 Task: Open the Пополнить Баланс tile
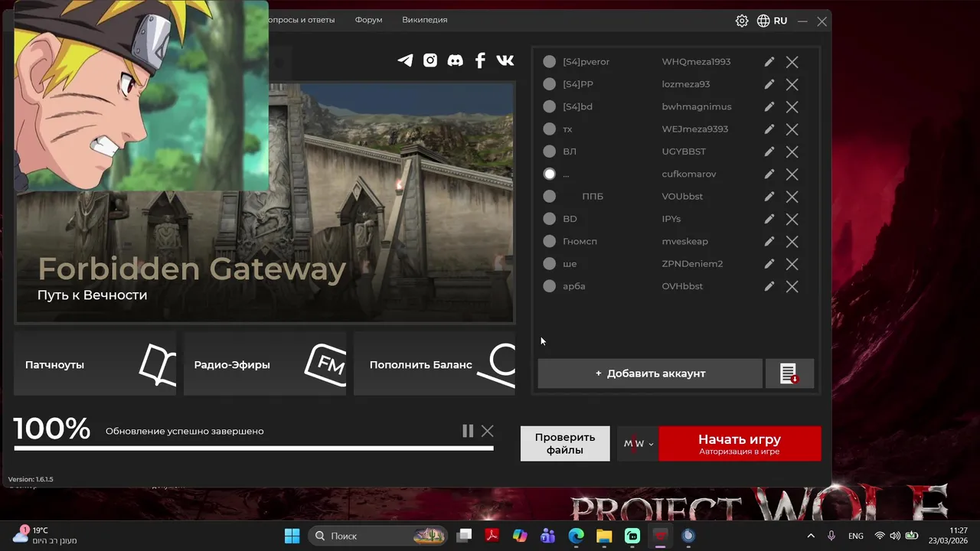tap(434, 364)
